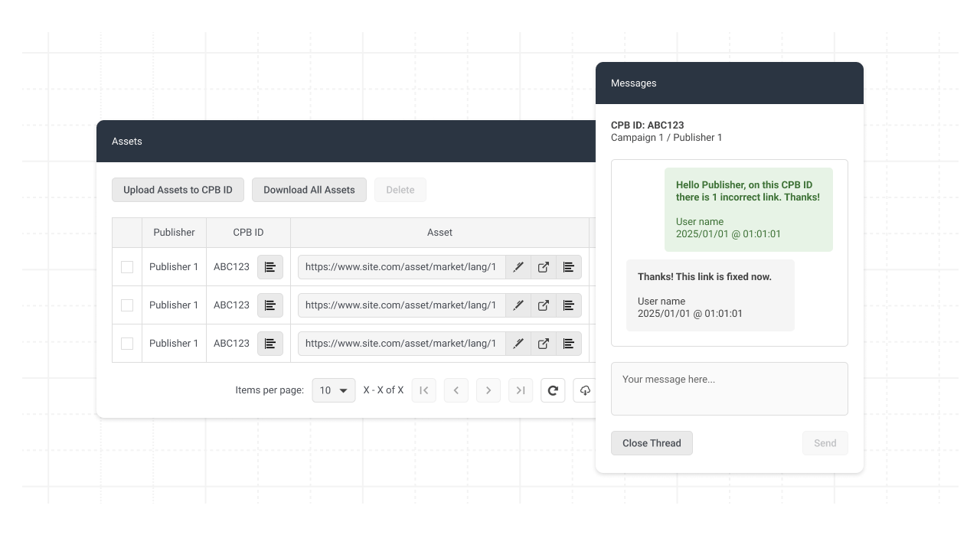Click the 'Hello Publisher' green message bubble

click(749, 210)
